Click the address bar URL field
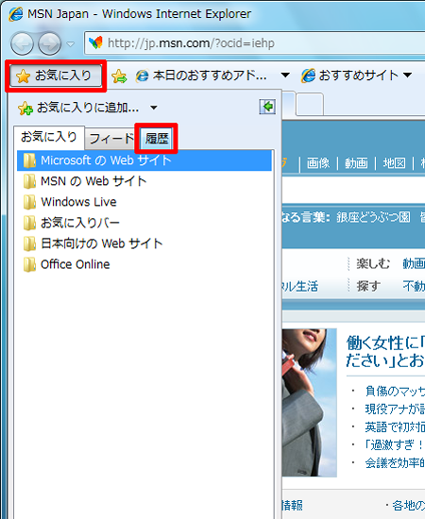425x519 pixels. [255, 43]
